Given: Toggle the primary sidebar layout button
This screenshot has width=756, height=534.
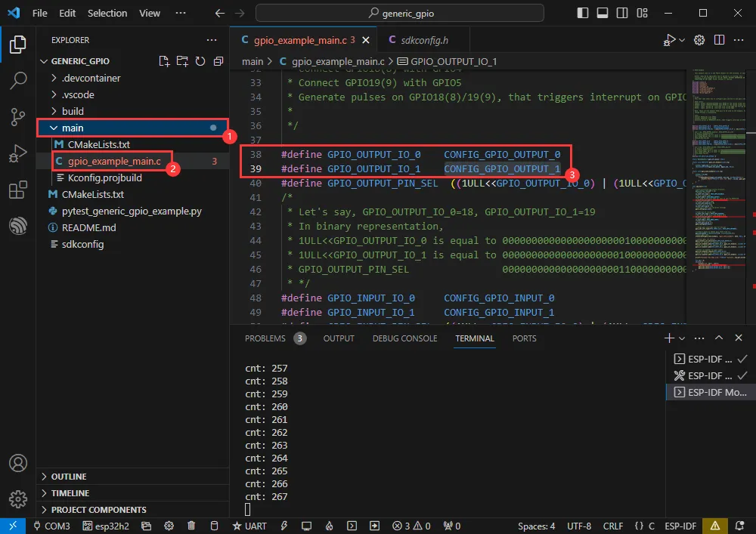Looking at the screenshot, I should click(x=582, y=13).
